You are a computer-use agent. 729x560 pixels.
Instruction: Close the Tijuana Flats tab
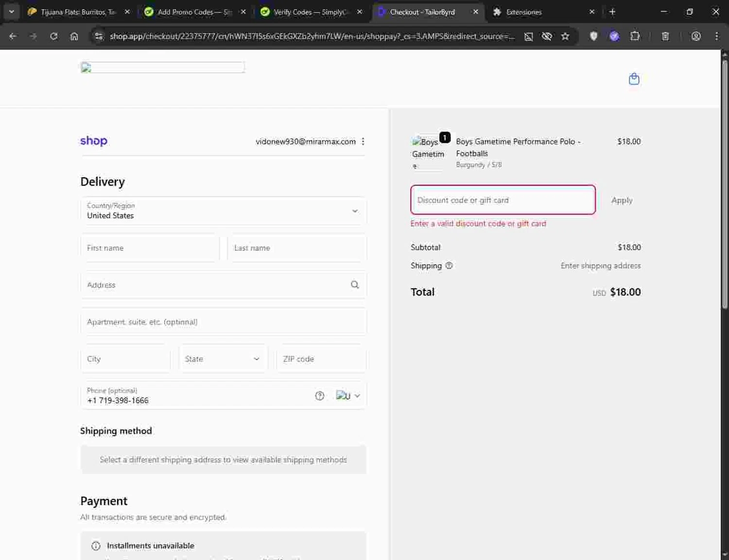pyautogui.click(x=127, y=12)
